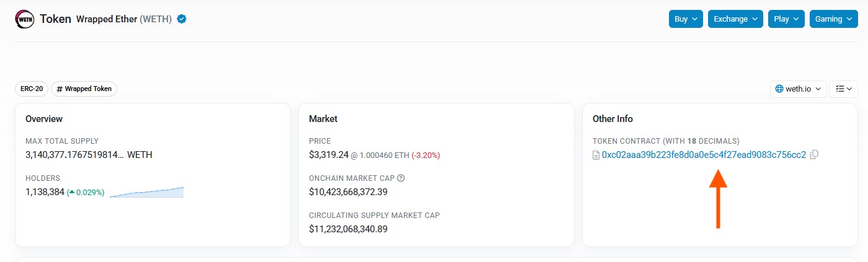Click the Wrapped Token tag
868x262 pixels.
[x=84, y=89]
